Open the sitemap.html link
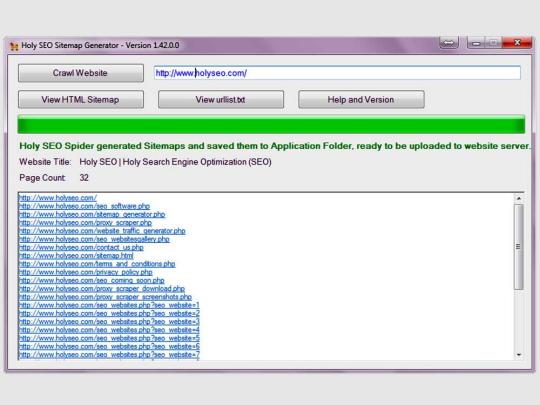Viewport: 540px width, 405px height. pyautogui.click(x=76, y=256)
